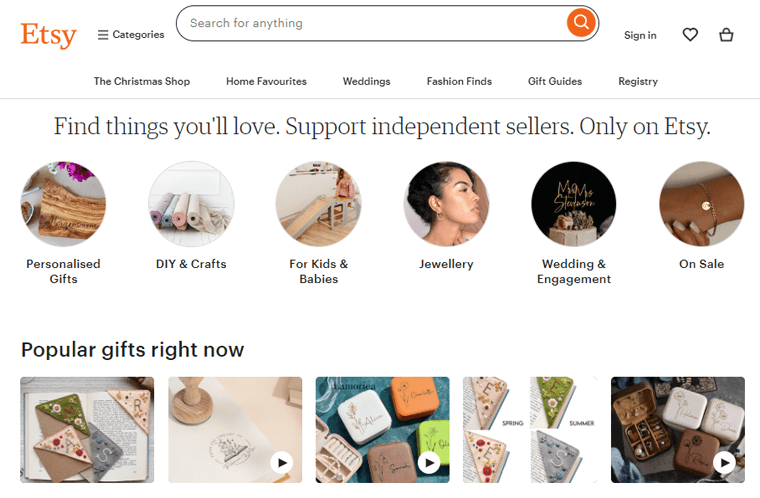Open the DIY & Crafts category circle

(x=191, y=204)
